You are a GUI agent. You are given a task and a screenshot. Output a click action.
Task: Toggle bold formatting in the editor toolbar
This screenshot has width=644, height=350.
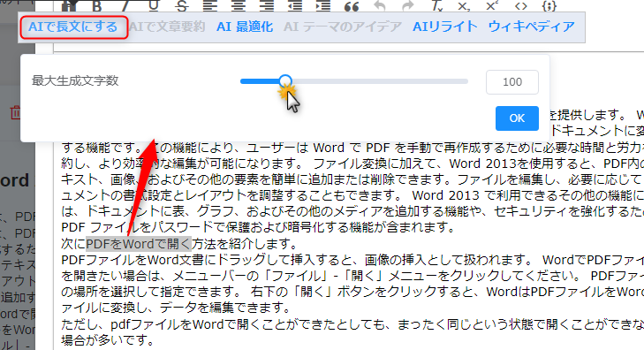point(97,6)
